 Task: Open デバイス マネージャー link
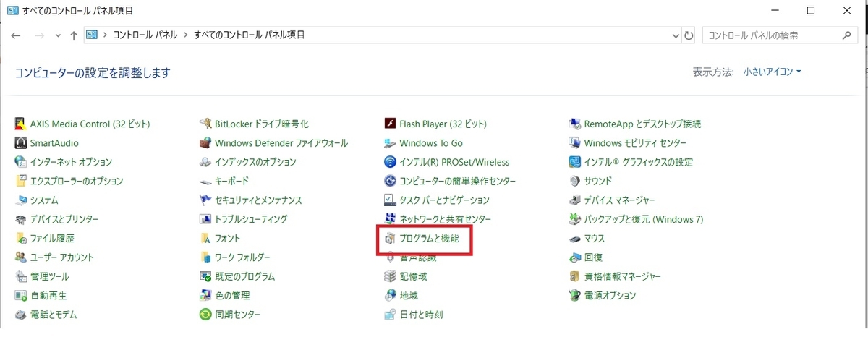click(619, 200)
